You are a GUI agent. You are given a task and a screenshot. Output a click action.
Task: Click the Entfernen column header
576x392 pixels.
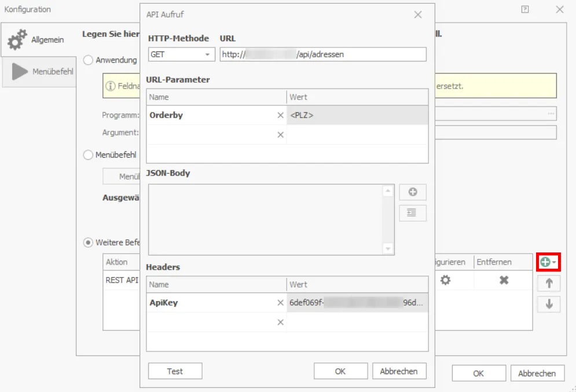(503, 262)
